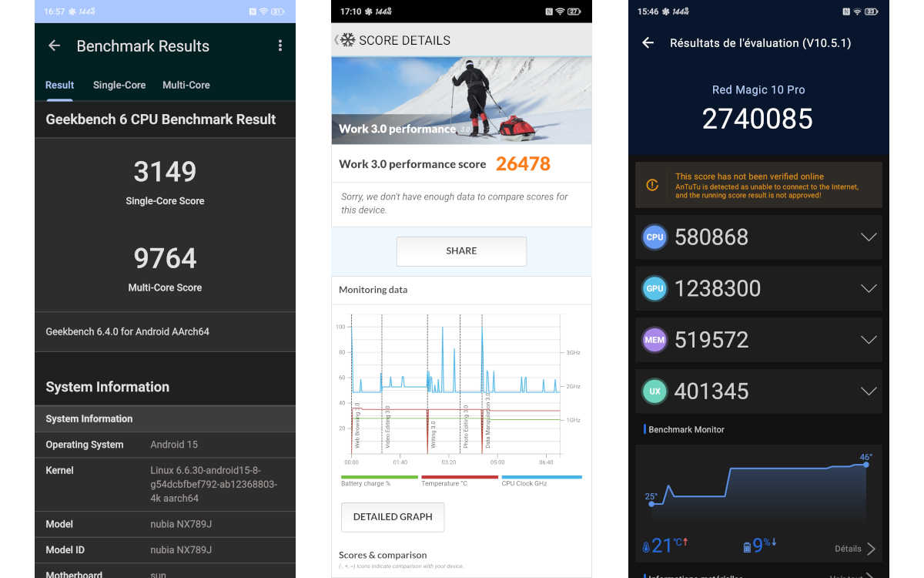Screen dimensions: 924x578
Task: Tap the GPU badge icon
Action: tap(654, 288)
